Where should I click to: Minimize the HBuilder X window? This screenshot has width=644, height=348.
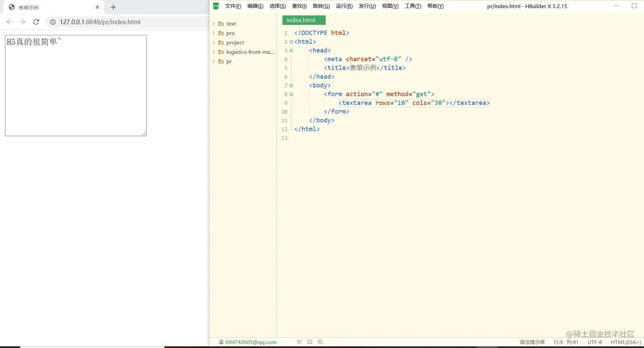coord(616,6)
